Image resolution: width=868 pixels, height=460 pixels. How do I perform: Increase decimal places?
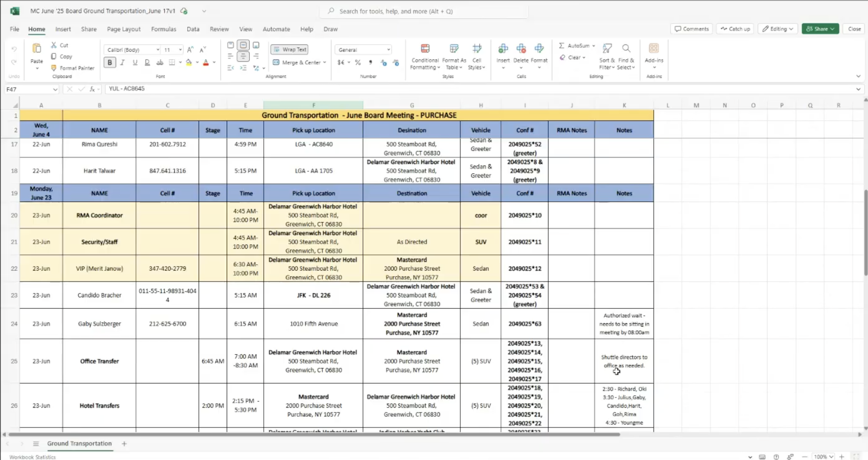(383, 62)
